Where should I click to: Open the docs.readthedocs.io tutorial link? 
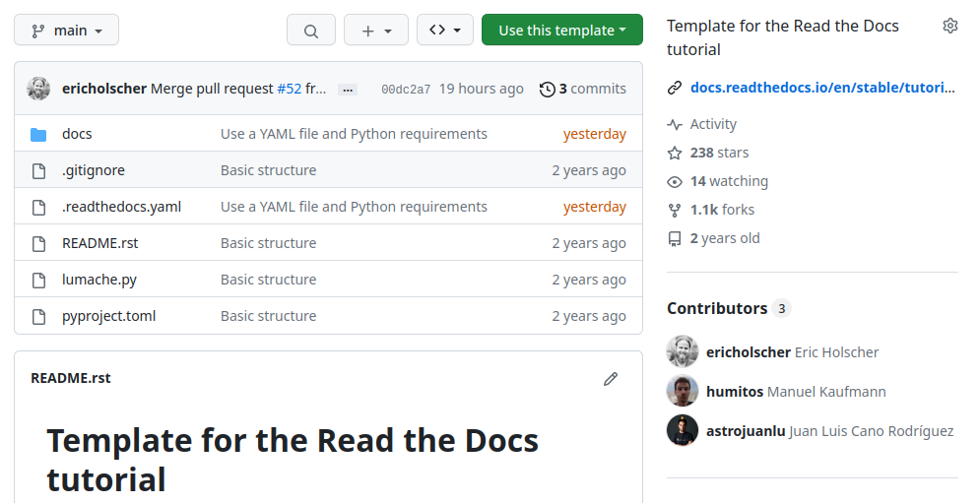tap(822, 87)
